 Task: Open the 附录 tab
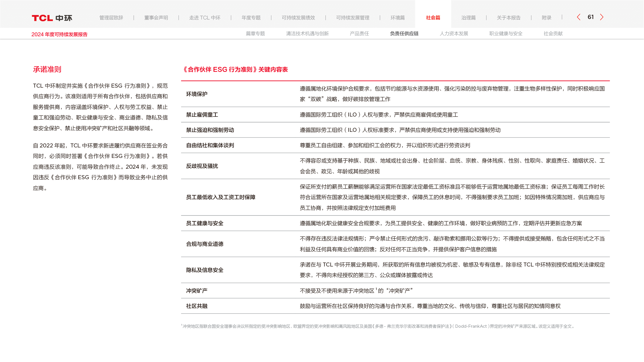546,18
